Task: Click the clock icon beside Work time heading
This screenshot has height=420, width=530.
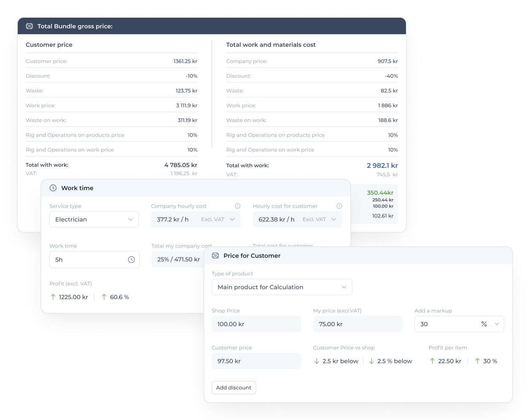Action: [x=53, y=188]
